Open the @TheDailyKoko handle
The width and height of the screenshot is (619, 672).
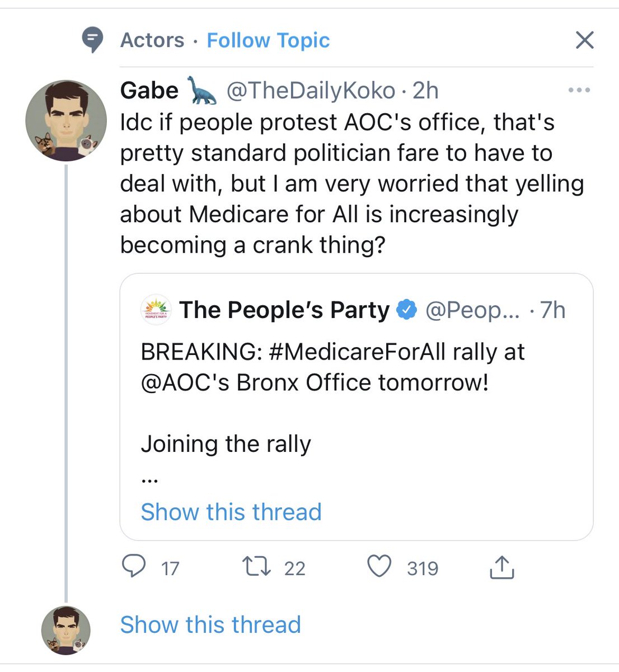(311, 91)
